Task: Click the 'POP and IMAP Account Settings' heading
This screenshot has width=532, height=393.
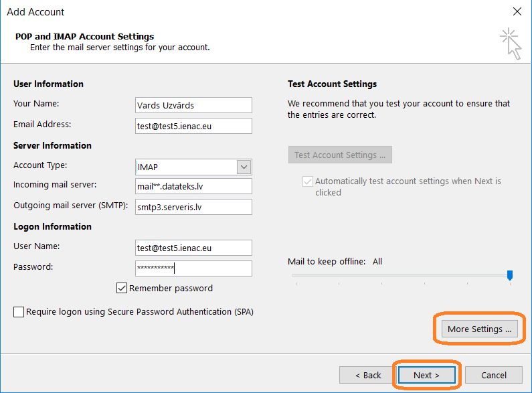Action: (84, 36)
